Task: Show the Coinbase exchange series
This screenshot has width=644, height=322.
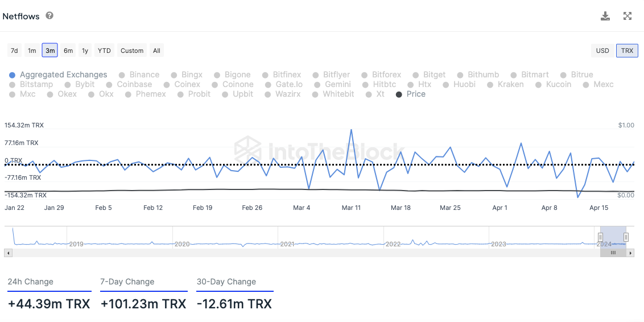Action: click(x=129, y=85)
